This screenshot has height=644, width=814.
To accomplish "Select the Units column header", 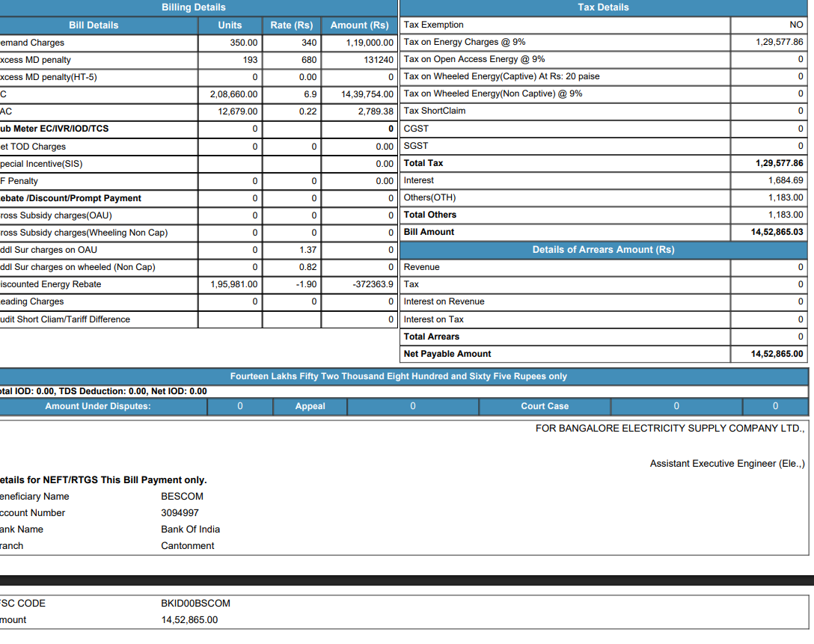I will (x=230, y=25).
